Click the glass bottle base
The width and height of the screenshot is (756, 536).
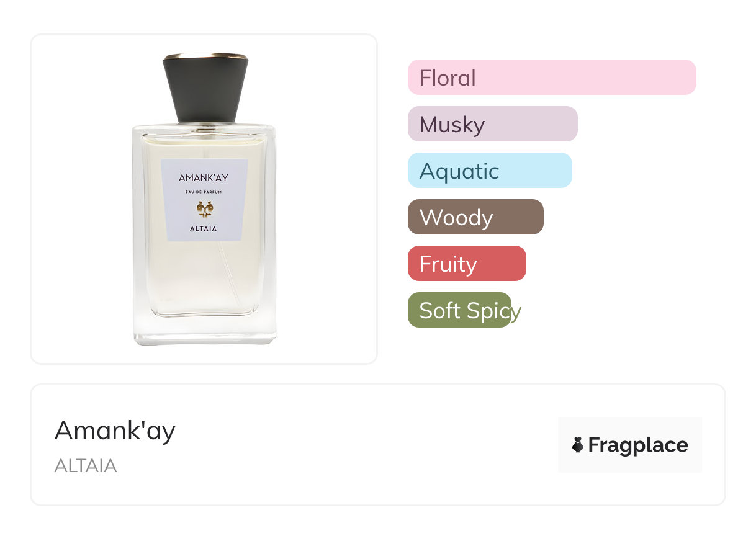point(205,330)
